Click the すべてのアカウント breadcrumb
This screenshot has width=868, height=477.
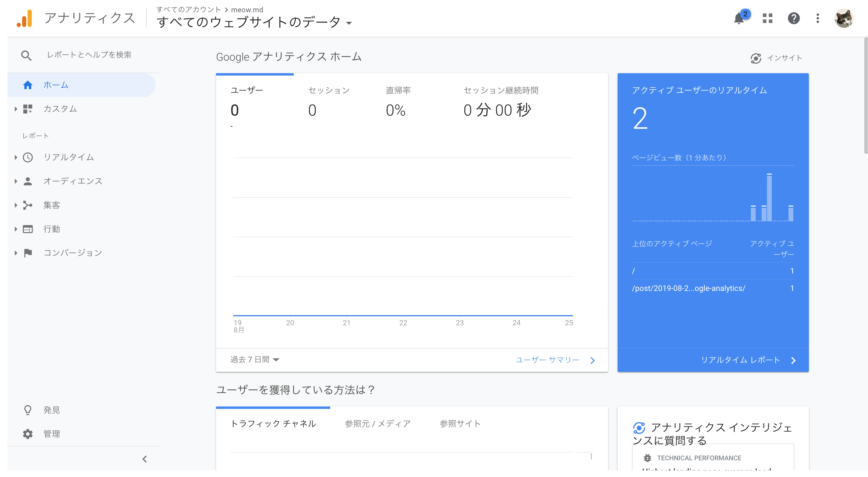click(188, 10)
